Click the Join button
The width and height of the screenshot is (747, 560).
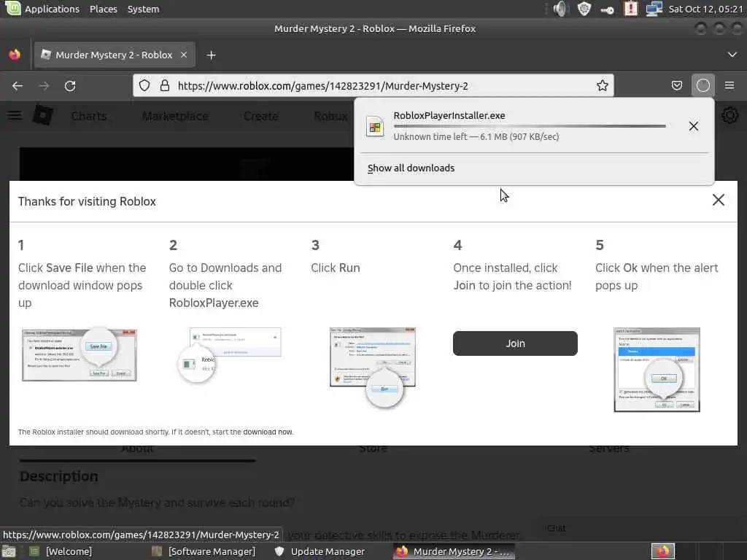pyautogui.click(x=515, y=343)
